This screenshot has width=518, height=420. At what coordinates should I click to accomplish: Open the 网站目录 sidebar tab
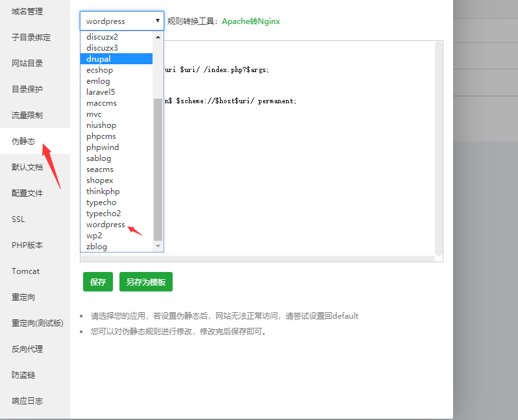point(34,64)
